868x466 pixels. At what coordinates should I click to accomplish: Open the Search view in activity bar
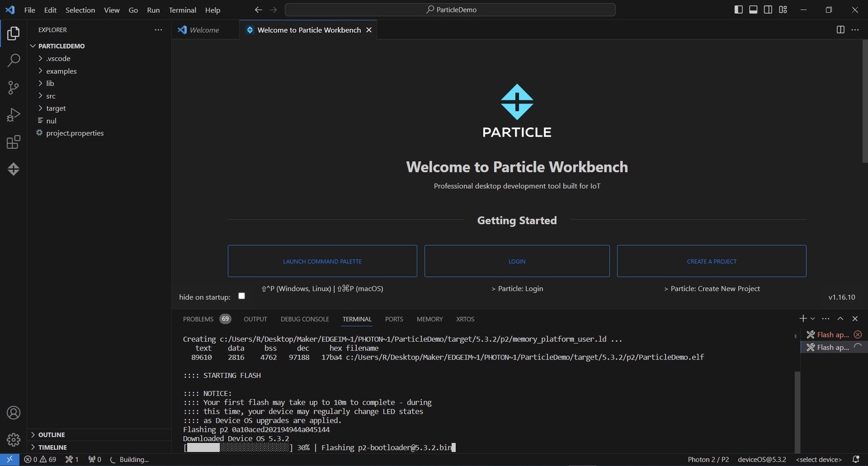tap(14, 60)
